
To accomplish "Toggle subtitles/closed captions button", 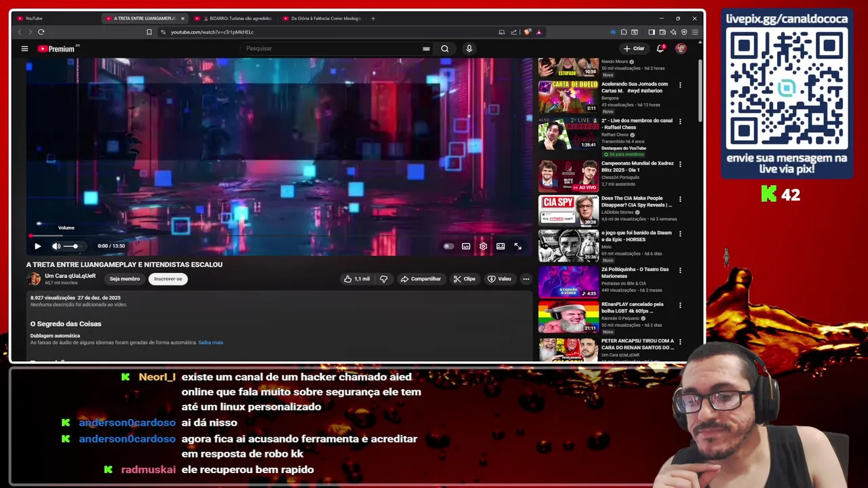I will [x=466, y=246].
